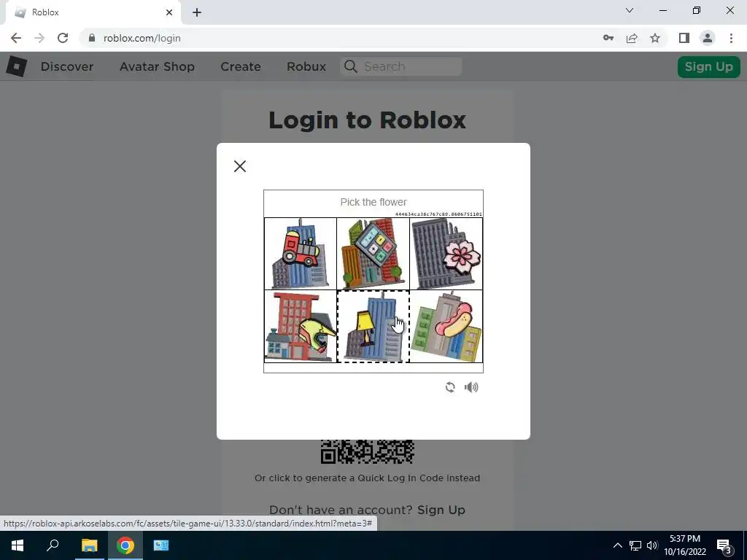Select the tile with the red train
Image resolution: width=747 pixels, height=560 pixels.
[301, 254]
